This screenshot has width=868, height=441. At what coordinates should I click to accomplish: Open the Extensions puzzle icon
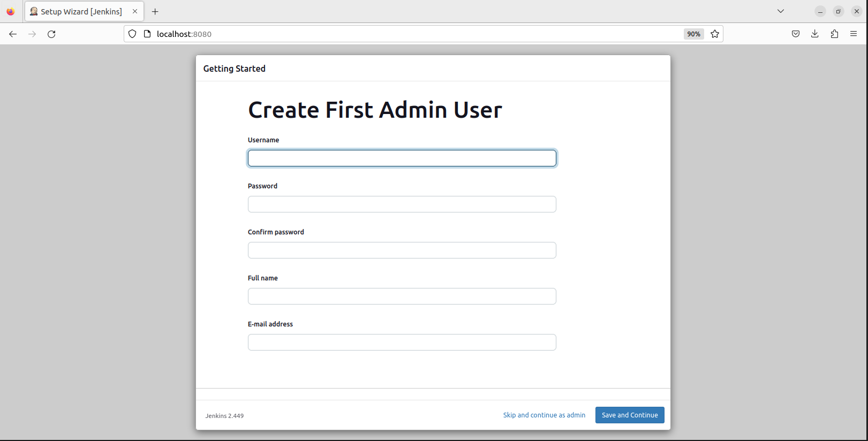click(834, 34)
